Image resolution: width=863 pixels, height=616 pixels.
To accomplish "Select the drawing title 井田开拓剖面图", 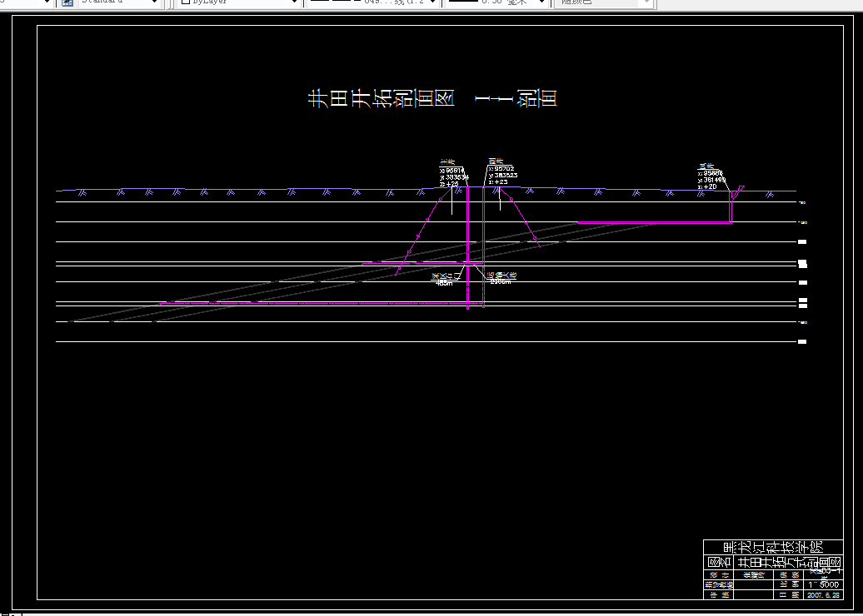I will [x=381, y=98].
